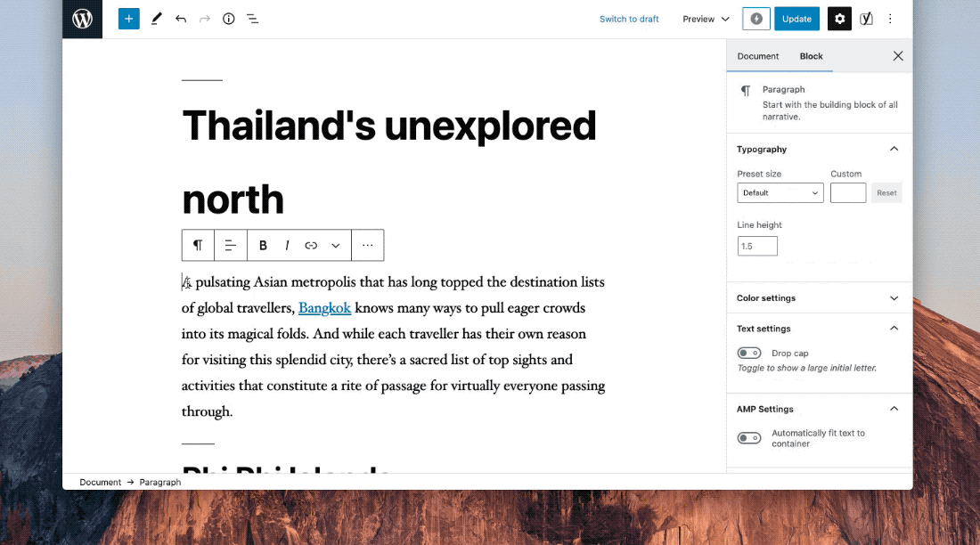Enable the Drop cap toggle
980x545 pixels.
click(x=749, y=354)
